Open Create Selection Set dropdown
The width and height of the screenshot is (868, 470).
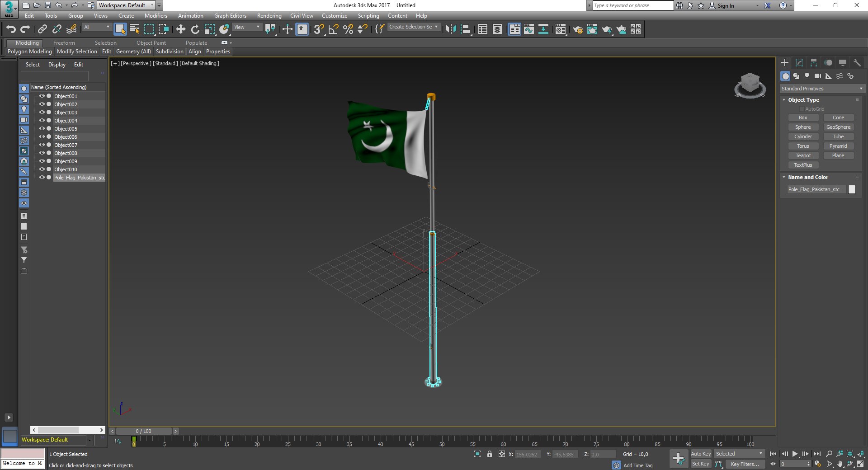[414, 27]
